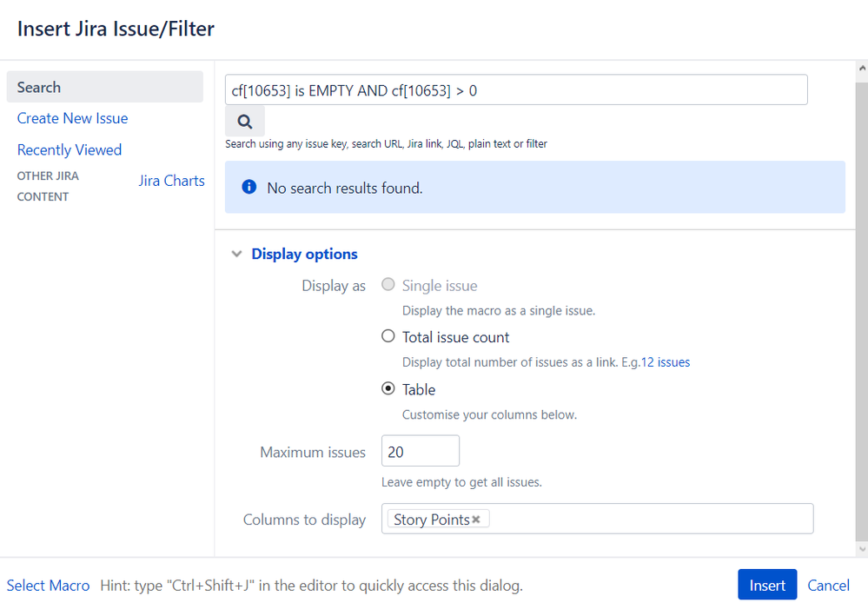Open the Recently Viewed section

69,149
